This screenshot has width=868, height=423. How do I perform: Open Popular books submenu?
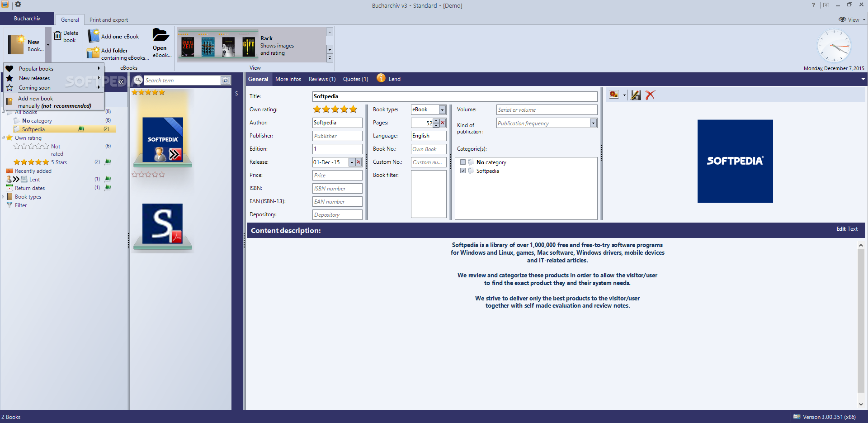coord(54,68)
